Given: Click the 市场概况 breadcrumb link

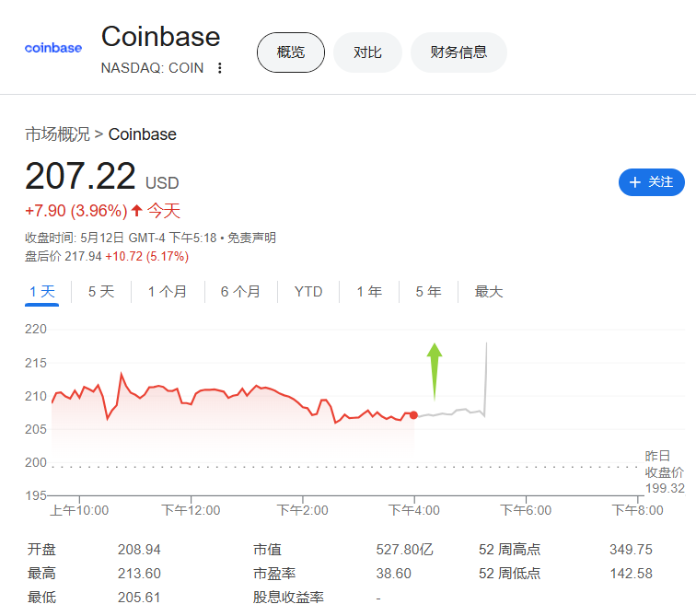Looking at the screenshot, I should [57, 134].
